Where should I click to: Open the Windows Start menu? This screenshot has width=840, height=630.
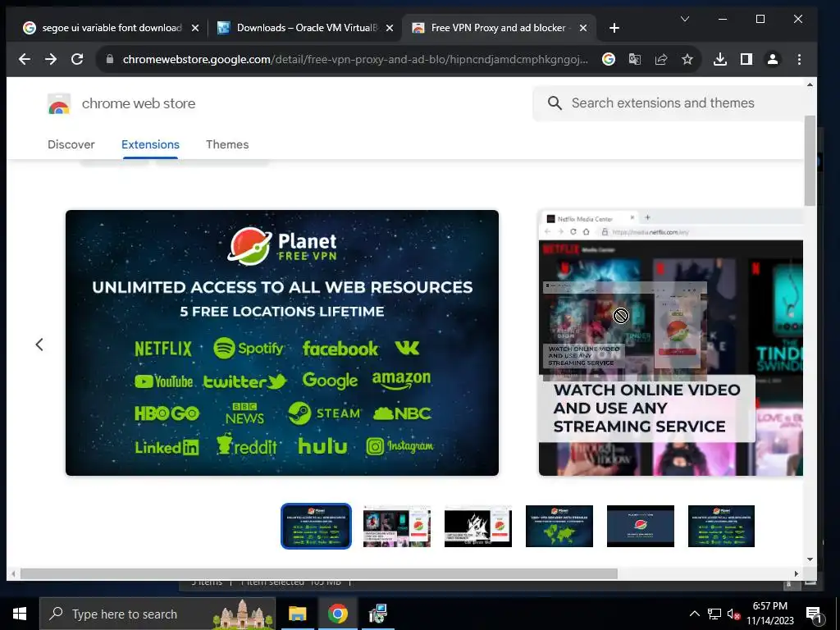pyautogui.click(x=20, y=614)
